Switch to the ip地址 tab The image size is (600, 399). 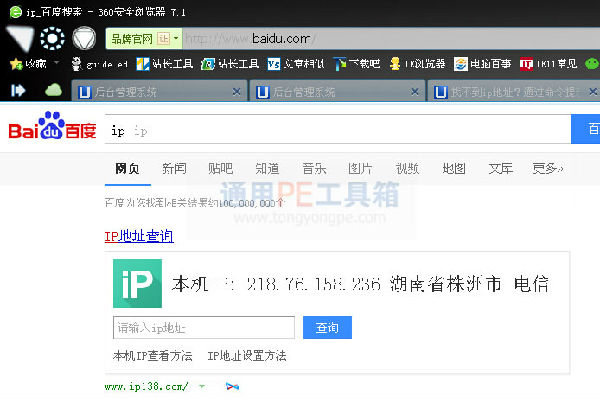click(x=513, y=92)
